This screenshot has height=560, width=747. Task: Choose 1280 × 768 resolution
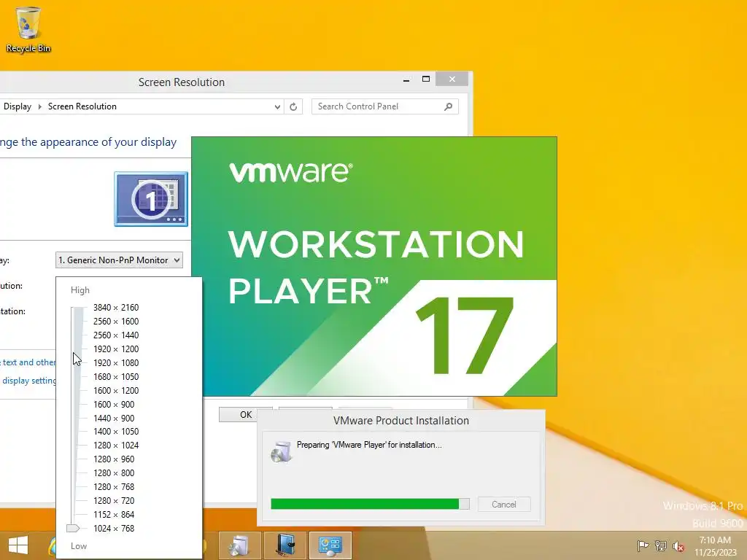(x=114, y=486)
